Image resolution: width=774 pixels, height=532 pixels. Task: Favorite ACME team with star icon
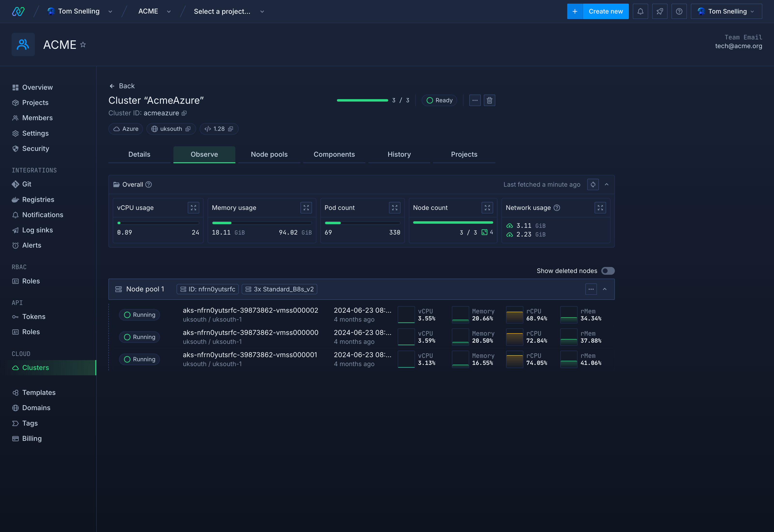coord(83,45)
